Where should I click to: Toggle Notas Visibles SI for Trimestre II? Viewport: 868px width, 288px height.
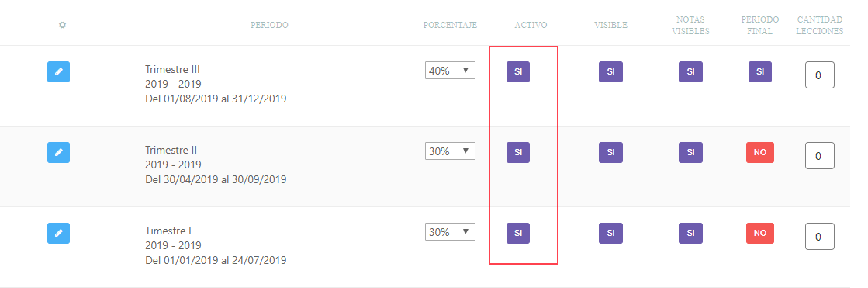tap(691, 152)
